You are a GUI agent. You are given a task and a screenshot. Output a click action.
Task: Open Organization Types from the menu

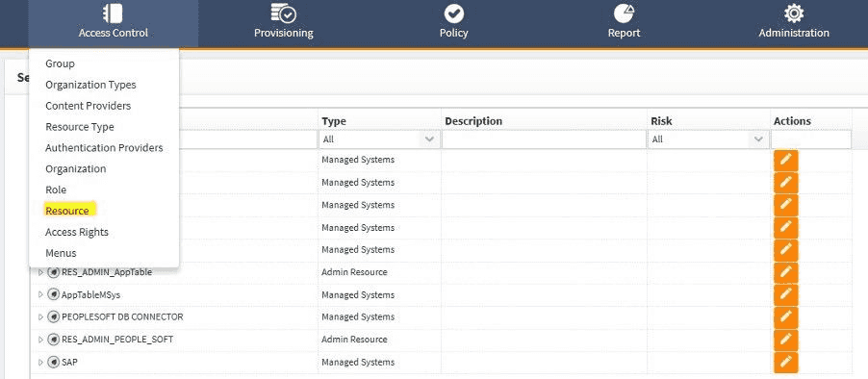click(90, 85)
